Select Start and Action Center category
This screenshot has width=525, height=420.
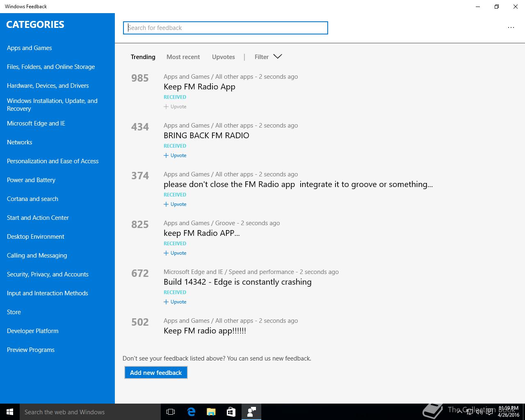pos(38,218)
